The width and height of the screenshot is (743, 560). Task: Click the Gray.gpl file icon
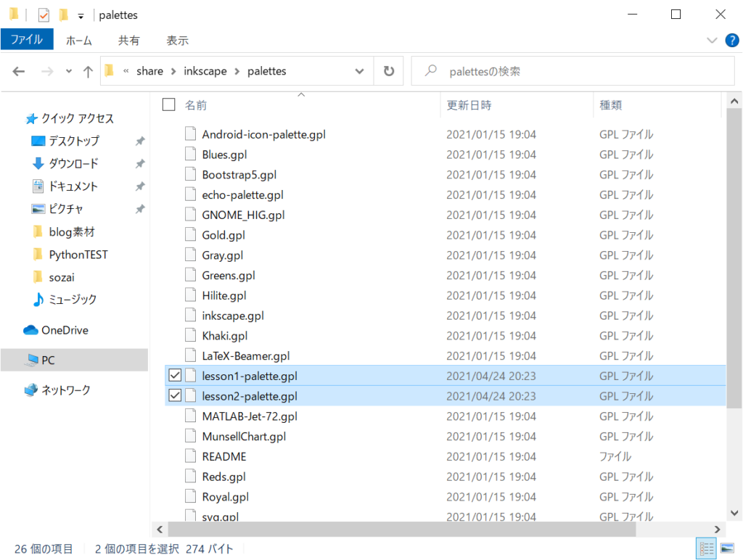click(x=191, y=255)
